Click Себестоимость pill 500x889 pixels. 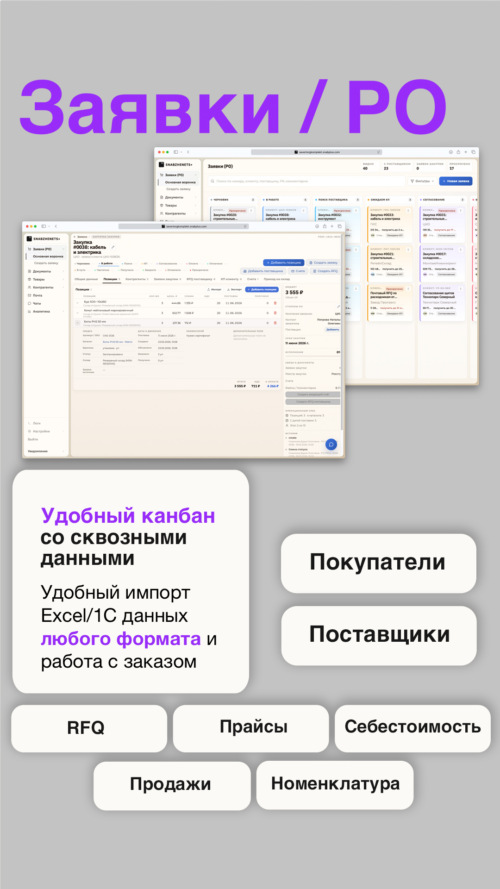[x=413, y=728]
